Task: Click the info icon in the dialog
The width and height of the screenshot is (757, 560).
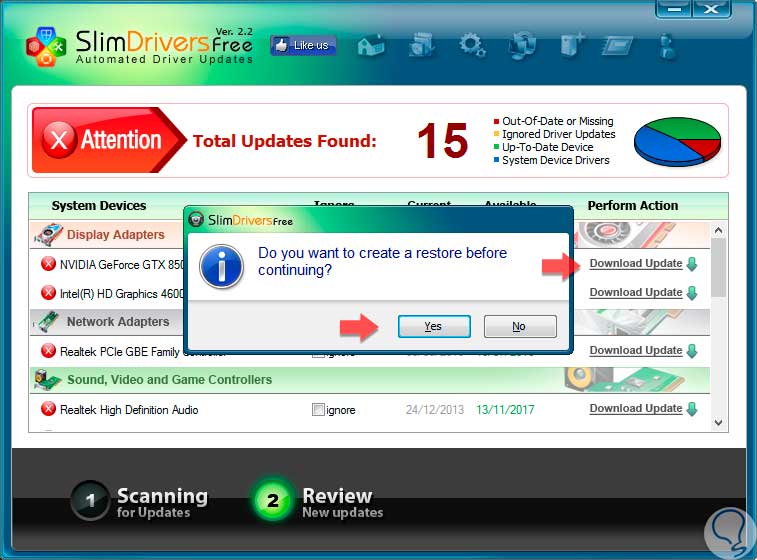Action: [x=221, y=266]
